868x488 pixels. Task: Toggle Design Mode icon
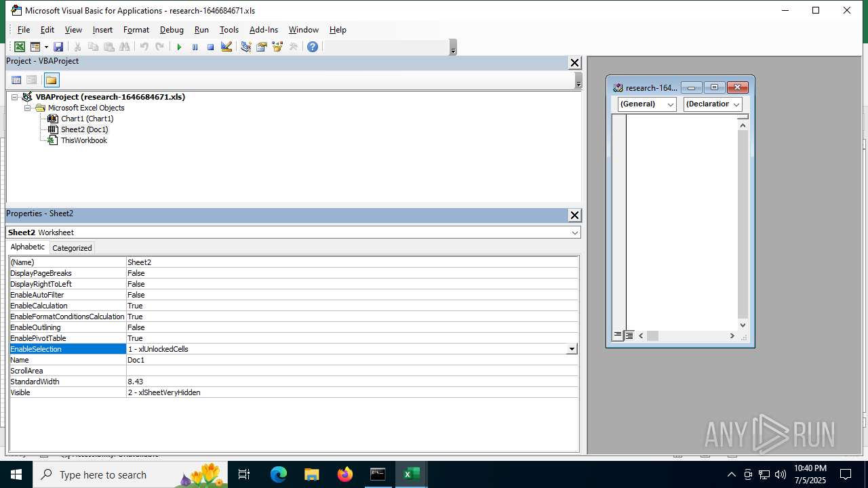pyautogui.click(x=226, y=47)
